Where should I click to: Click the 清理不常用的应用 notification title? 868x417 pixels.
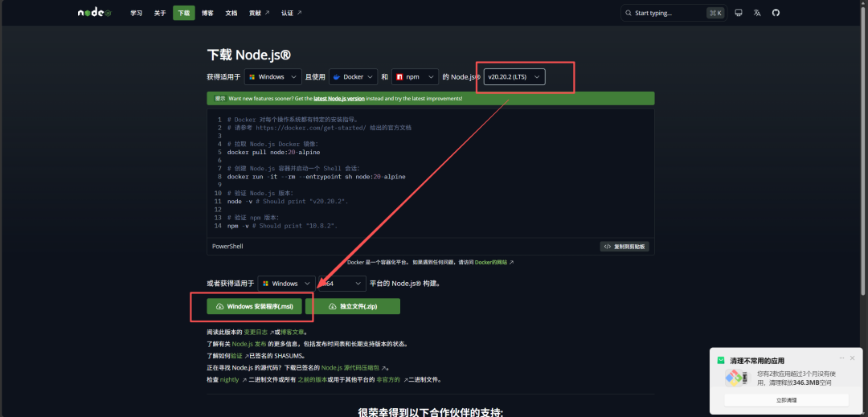click(x=757, y=361)
